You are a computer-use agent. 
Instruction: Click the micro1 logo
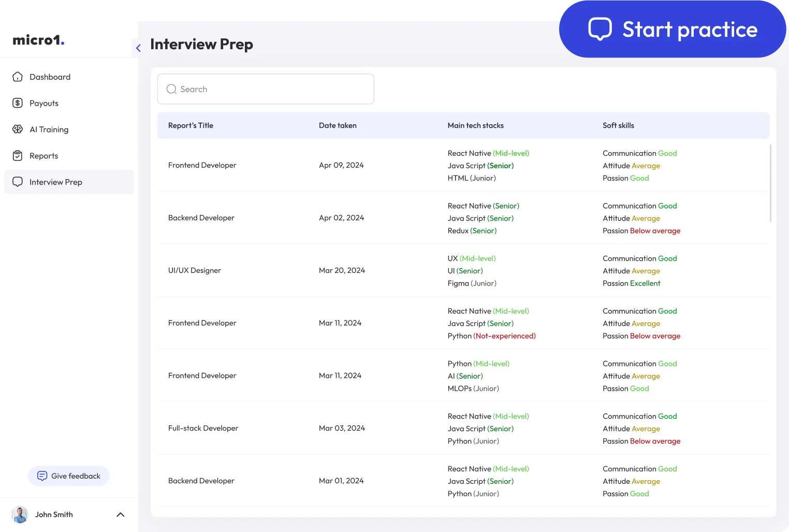(37, 40)
